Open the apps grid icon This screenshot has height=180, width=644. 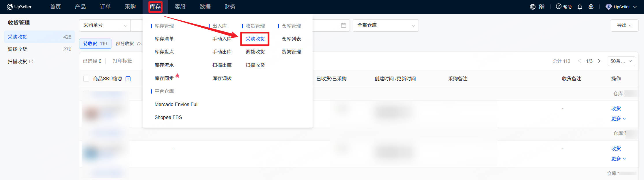542,7
